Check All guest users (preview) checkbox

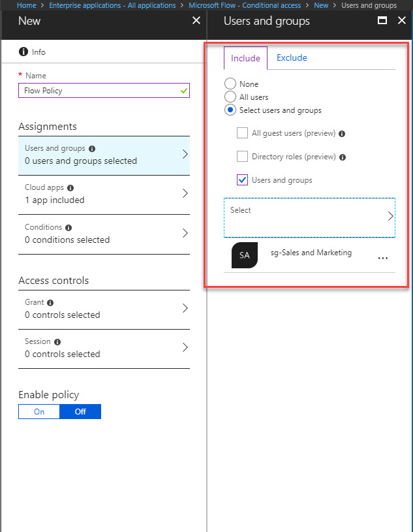tap(242, 133)
